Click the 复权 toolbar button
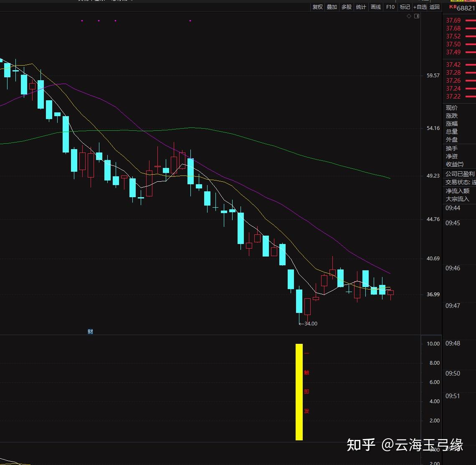 [317, 7]
